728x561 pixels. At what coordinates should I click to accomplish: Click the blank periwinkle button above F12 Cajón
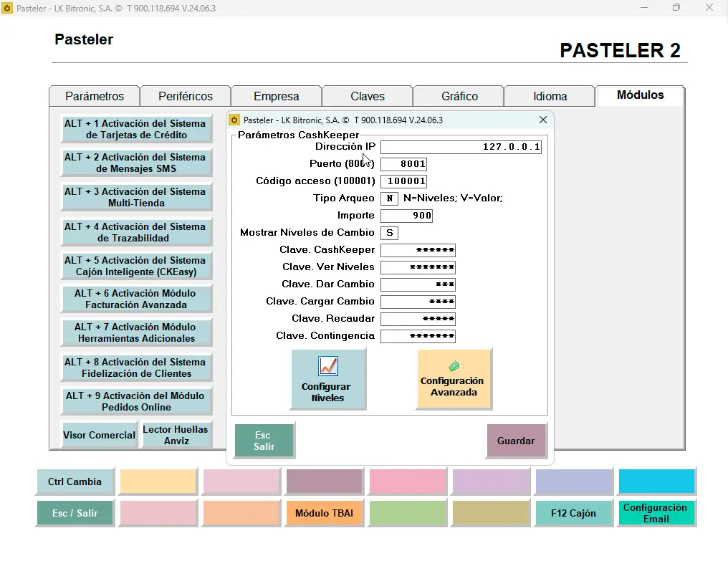click(573, 481)
